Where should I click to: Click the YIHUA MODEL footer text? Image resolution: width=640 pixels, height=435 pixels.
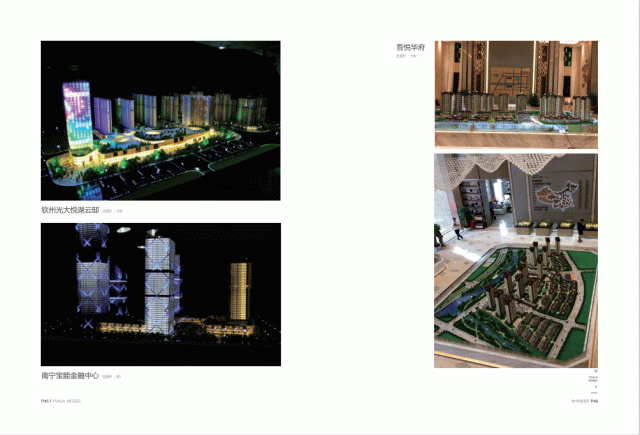pyautogui.click(x=67, y=401)
